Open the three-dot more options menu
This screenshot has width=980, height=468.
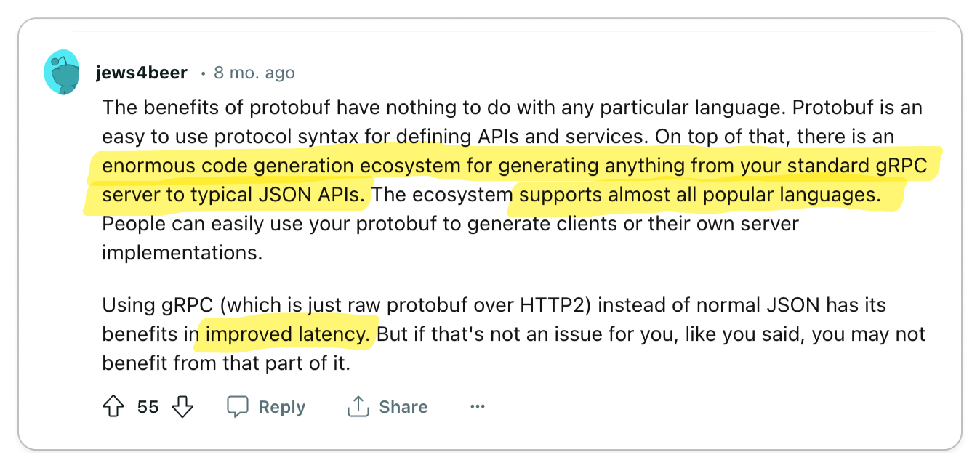[x=478, y=407]
